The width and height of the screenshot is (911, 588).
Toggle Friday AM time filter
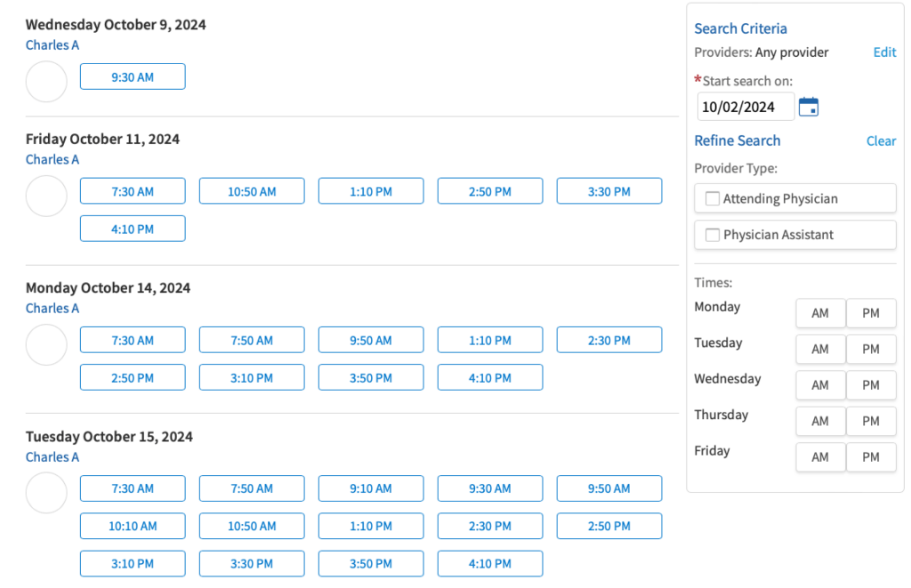pyautogui.click(x=819, y=456)
